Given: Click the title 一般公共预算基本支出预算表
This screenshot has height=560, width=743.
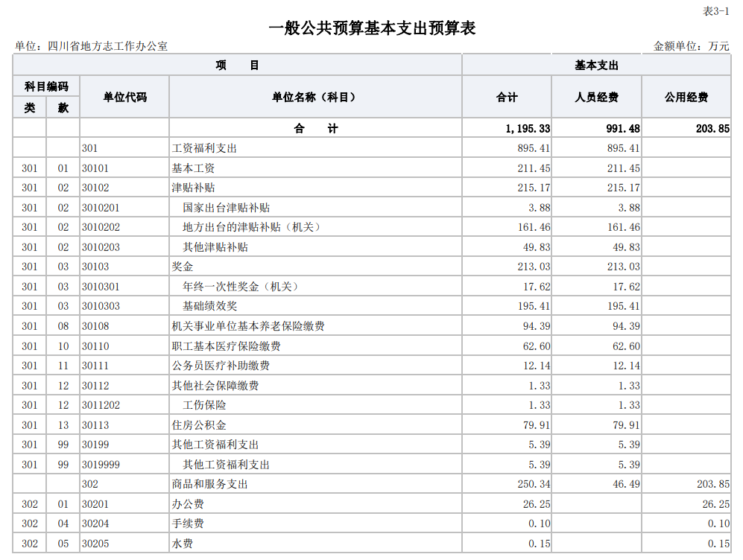Looking at the screenshot, I should (371, 28).
